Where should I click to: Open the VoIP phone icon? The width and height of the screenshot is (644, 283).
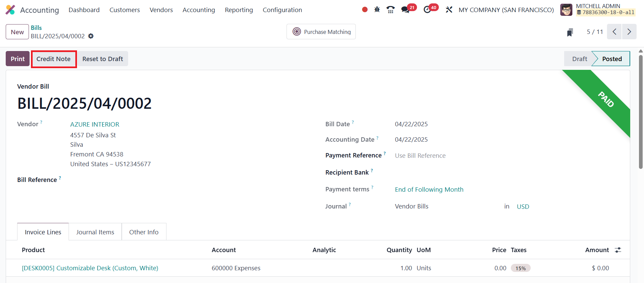[390, 10]
